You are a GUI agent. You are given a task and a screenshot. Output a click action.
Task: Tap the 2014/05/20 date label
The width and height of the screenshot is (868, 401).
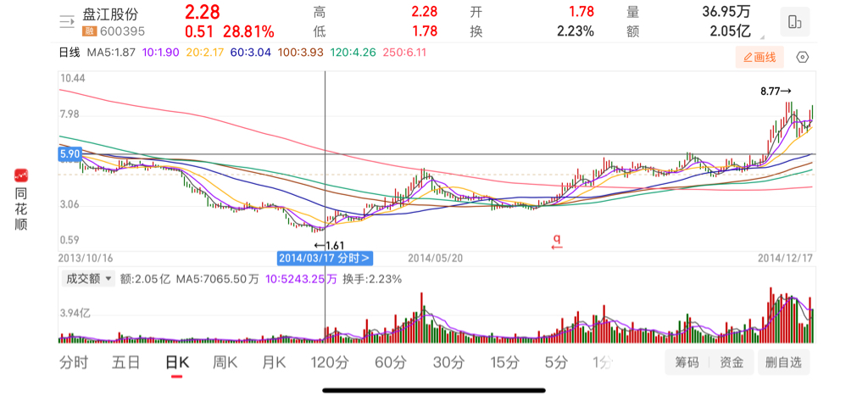click(x=435, y=258)
